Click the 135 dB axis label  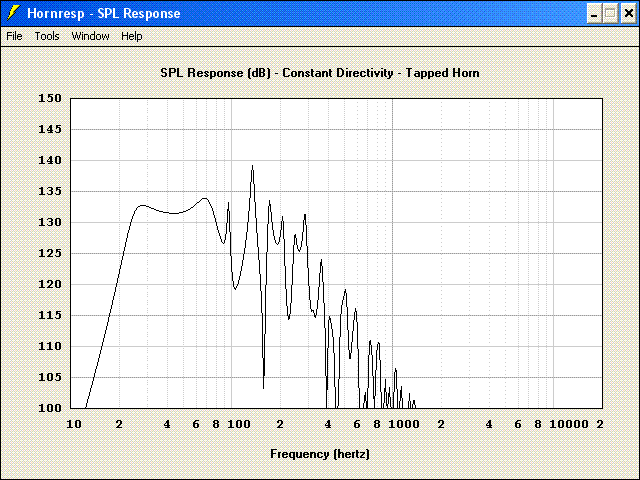(50, 191)
